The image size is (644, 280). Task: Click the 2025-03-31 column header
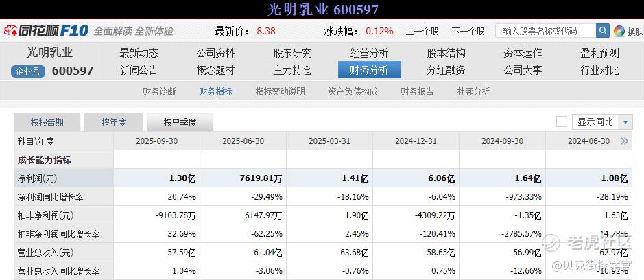pyautogui.click(x=329, y=141)
